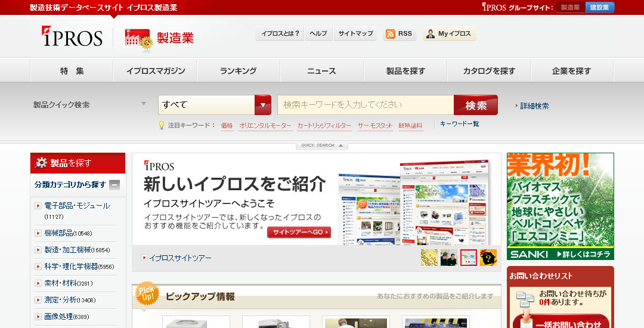644x328 pixels.
Task: Open the すべて category dropdown
Action: tap(215, 105)
